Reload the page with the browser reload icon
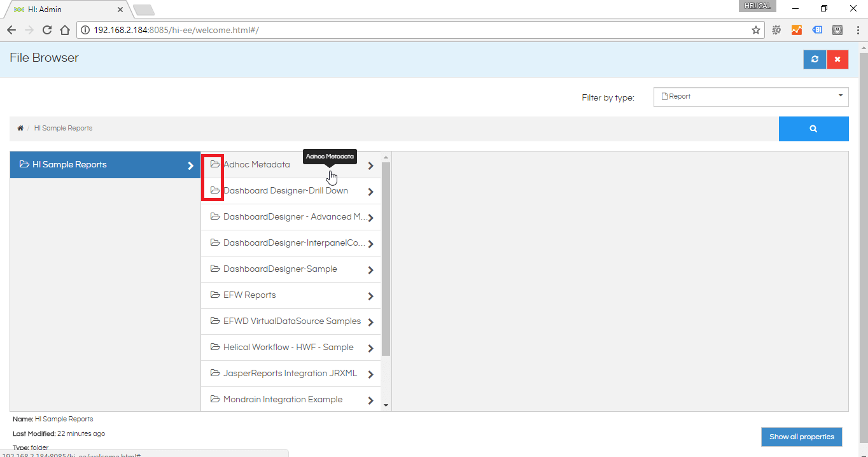The width and height of the screenshot is (868, 457). coord(47,30)
